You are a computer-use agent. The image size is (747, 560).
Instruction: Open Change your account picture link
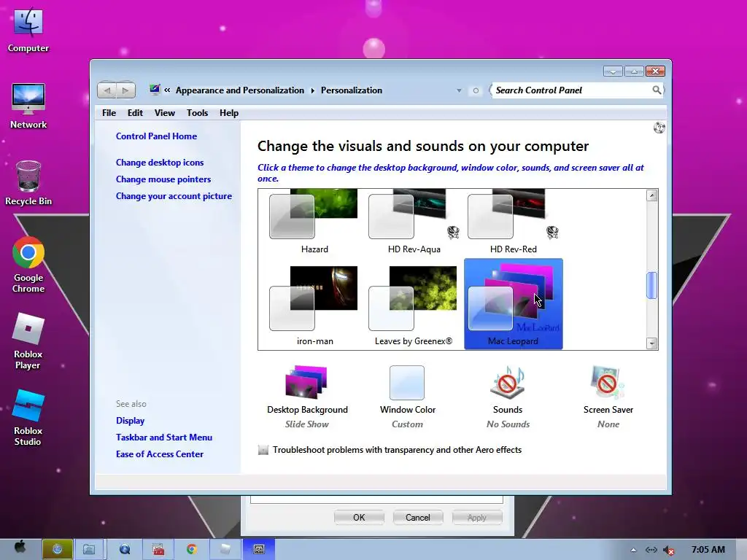point(174,195)
